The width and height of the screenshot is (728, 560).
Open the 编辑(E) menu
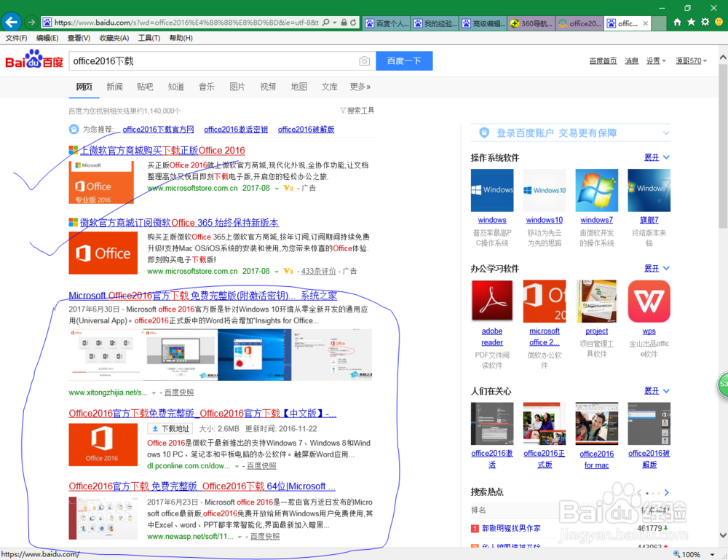pos(47,38)
